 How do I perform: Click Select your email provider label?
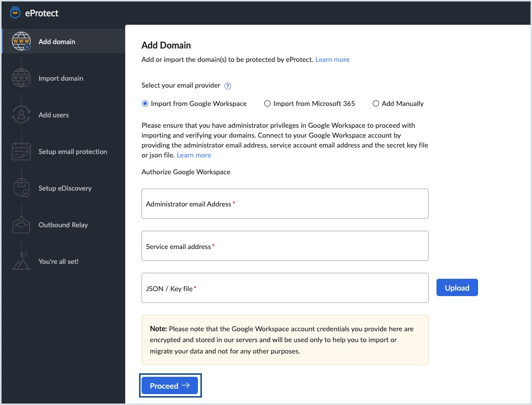coord(181,85)
